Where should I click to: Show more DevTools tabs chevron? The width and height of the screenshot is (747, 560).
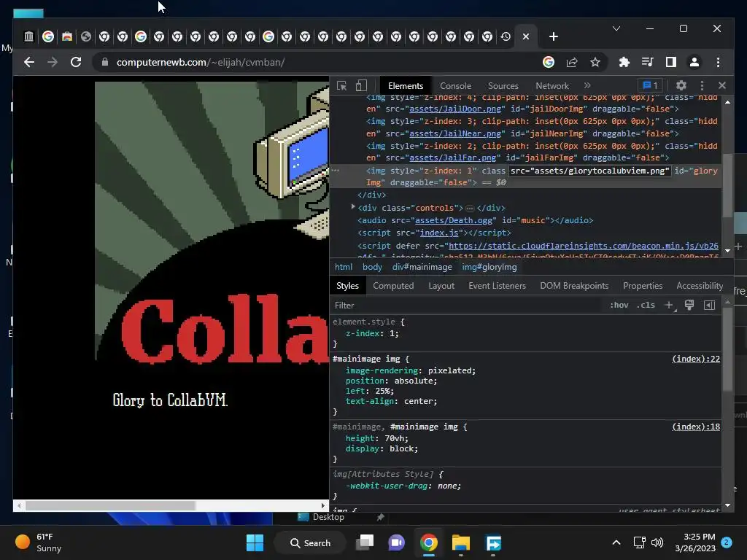(x=587, y=86)
